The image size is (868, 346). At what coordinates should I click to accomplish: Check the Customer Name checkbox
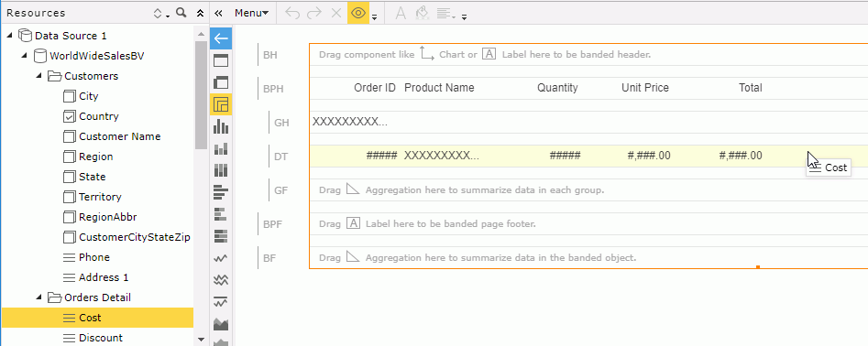(x=69, y=136)
